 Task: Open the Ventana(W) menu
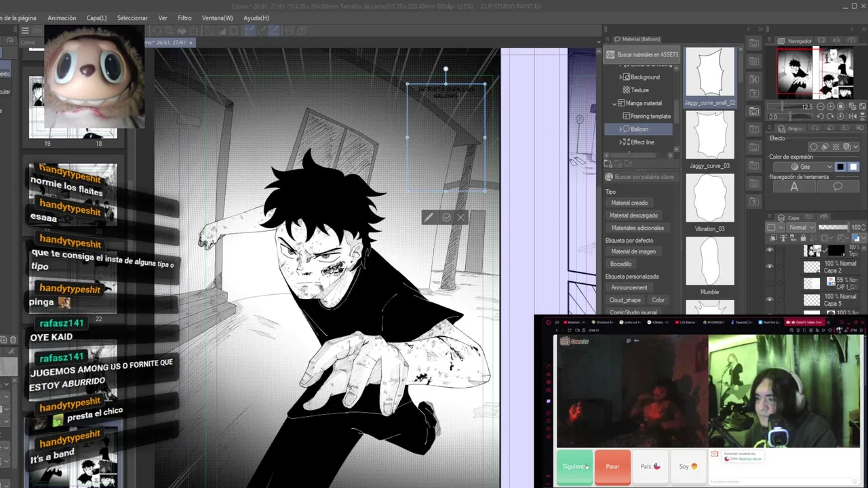point(217,18)
